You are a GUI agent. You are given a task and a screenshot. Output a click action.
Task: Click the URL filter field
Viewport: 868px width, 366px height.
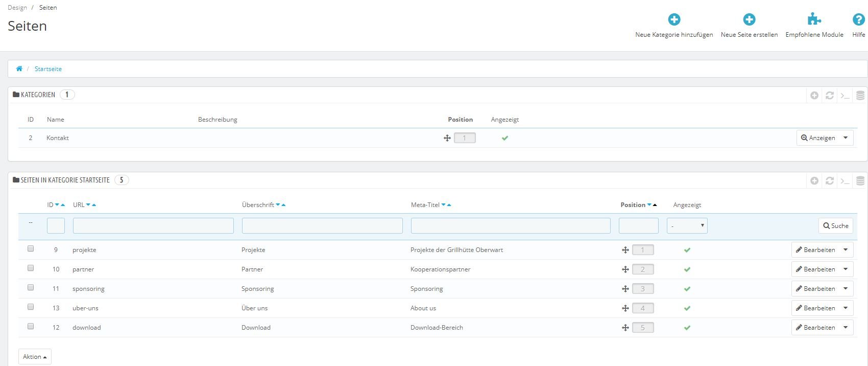pos(153,225)
